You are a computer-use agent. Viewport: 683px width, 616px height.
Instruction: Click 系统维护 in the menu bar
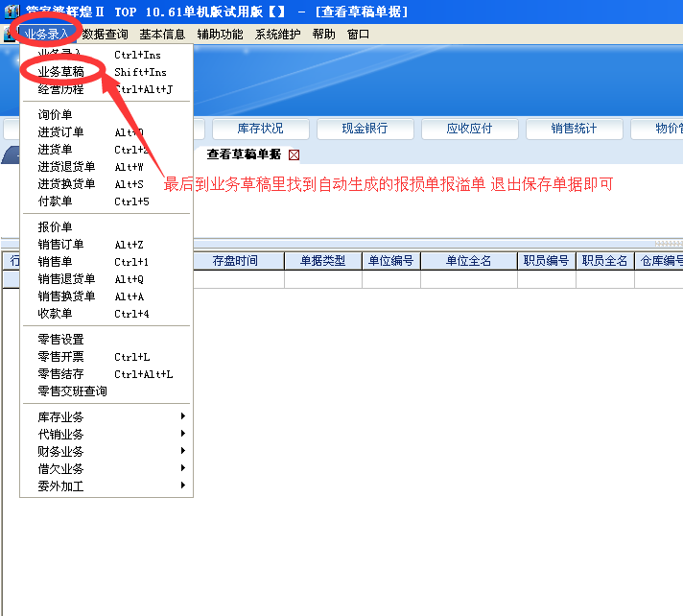click(277, 35)
